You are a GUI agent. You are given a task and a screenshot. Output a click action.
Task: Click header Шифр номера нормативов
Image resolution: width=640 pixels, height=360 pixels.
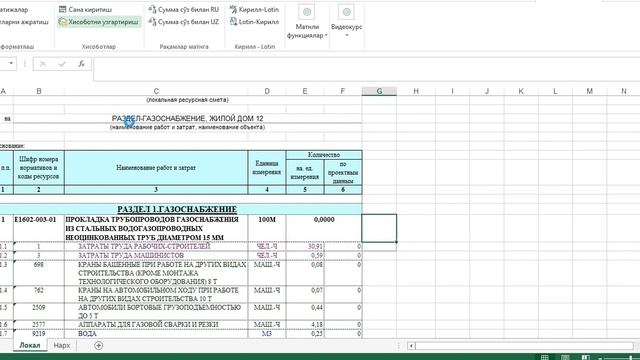(39, 168)
